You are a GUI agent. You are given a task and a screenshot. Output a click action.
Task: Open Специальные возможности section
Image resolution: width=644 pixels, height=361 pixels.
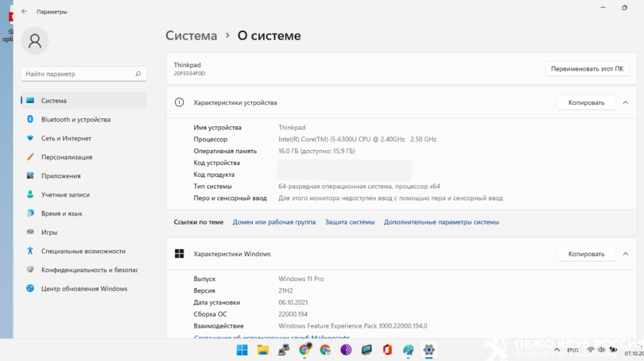(83, 251)
